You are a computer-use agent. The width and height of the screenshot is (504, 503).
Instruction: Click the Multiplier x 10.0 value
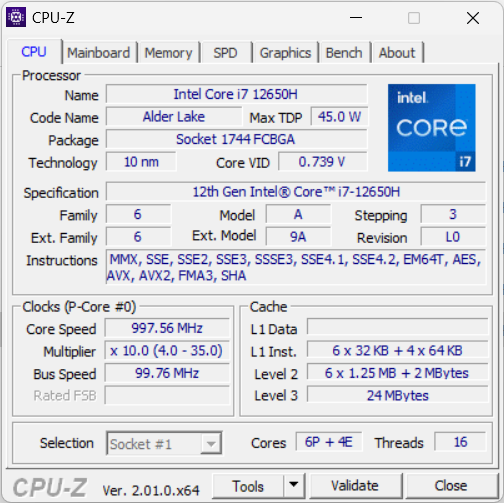[167, 351]
